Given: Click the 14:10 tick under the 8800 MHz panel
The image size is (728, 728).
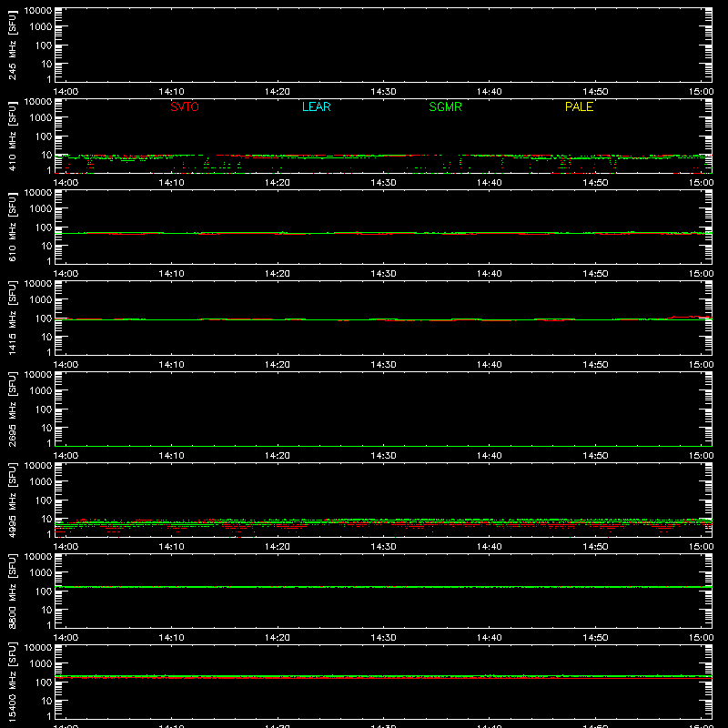Looking at the screenshot, I should point(171,638).
